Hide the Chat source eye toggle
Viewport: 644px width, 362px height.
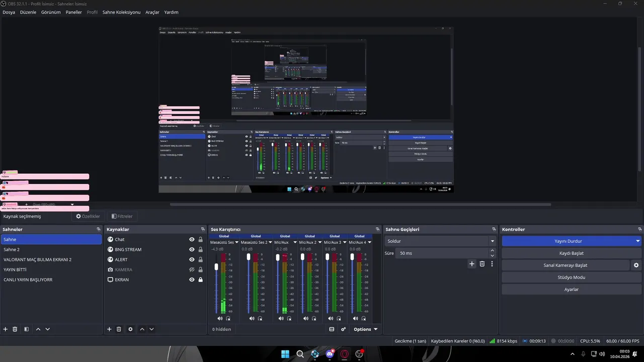tap(192, 239)
